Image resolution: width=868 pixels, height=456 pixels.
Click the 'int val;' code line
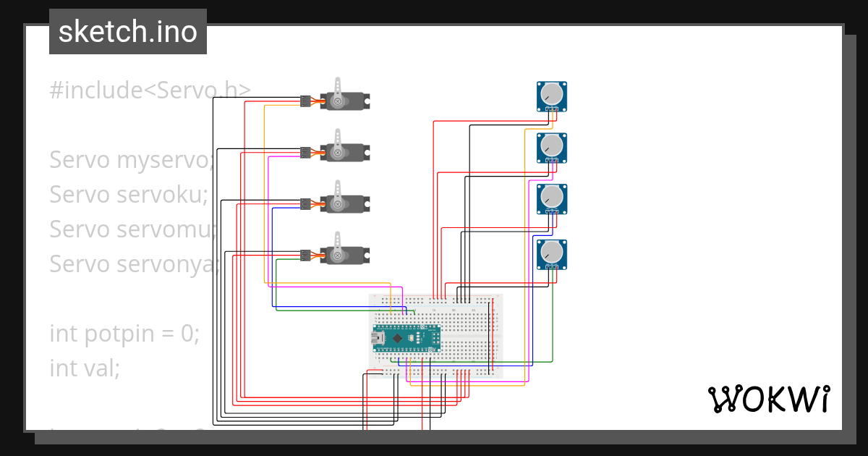pos(85,368)
